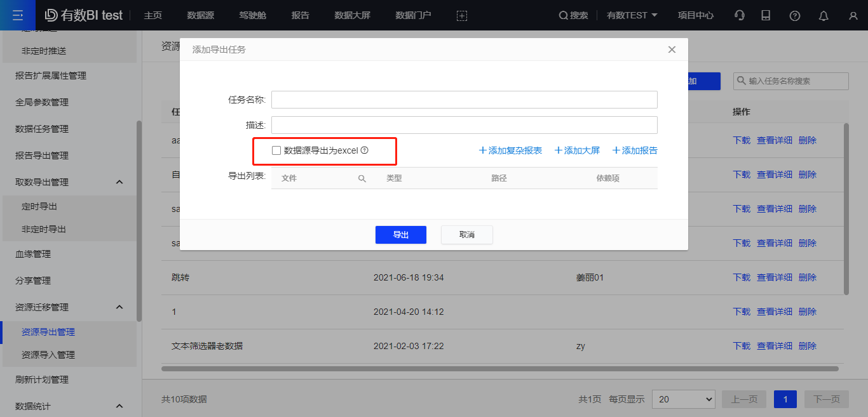
Task: Click the 添加复杂报表 link
Action: click(510, 150)
